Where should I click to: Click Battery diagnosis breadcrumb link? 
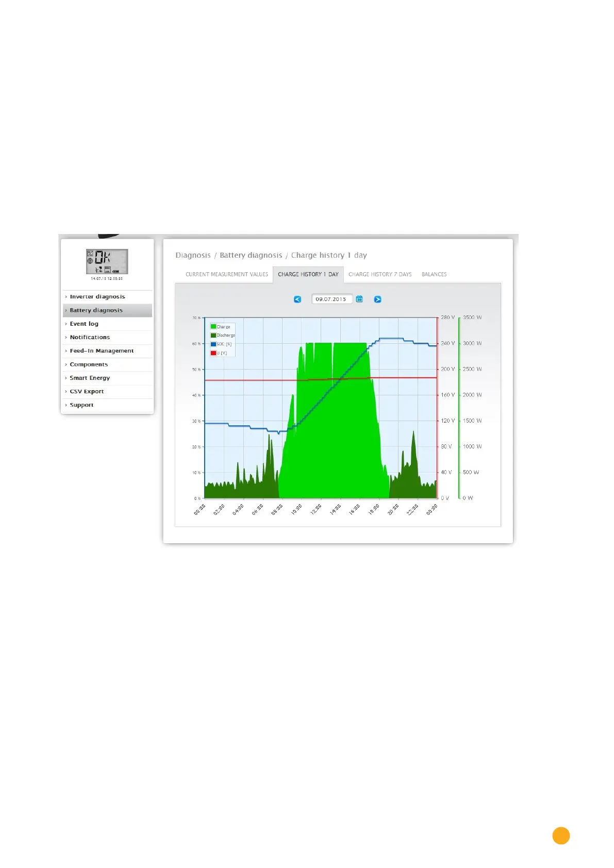pyautogui.click(x=251, y=255)
